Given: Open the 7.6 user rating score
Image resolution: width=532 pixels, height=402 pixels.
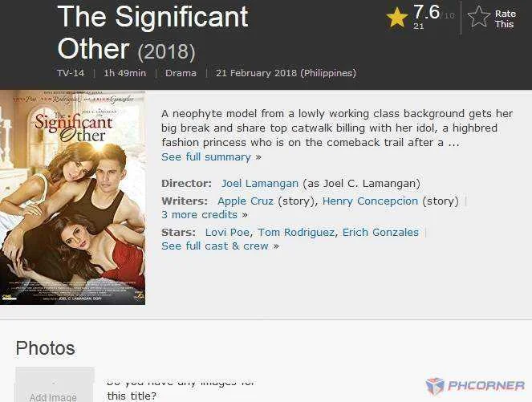Looking at the screenshot, I should tap(426, 12).
